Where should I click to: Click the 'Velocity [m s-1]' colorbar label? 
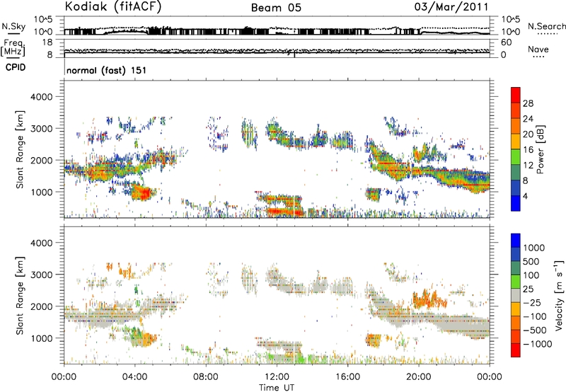click(559, 295)
